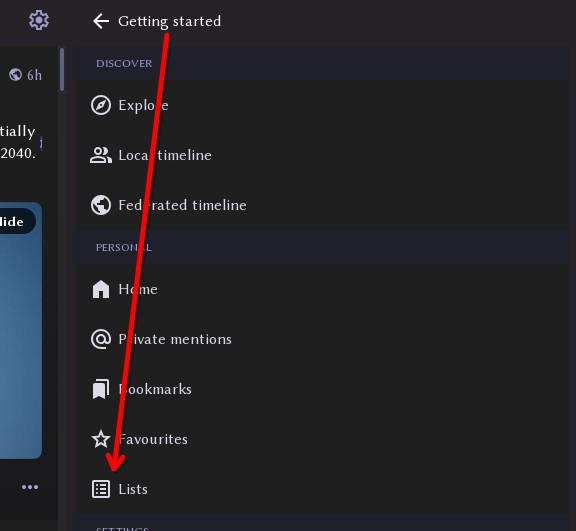The width and height of the screenshot is (576, 531).
Task: Open the post's three-dots menu
Action: pyautogui.click(x=30, y=487)
